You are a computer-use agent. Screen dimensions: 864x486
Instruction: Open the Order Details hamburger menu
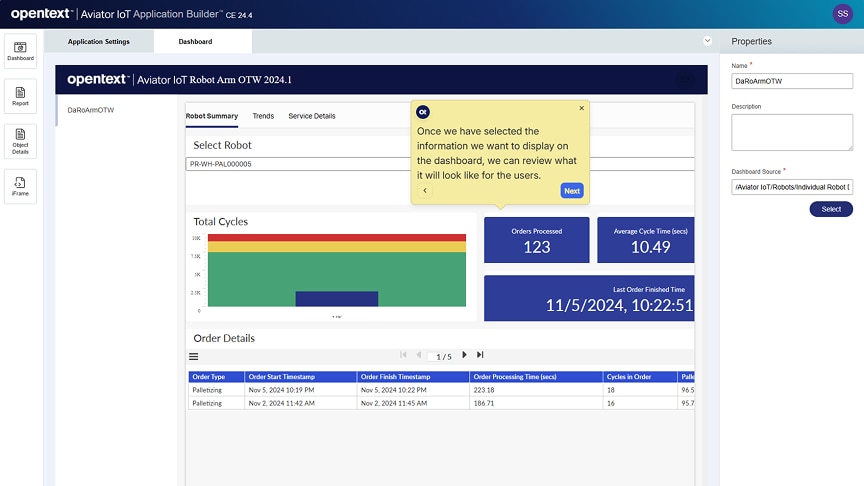tap(193, 357)
